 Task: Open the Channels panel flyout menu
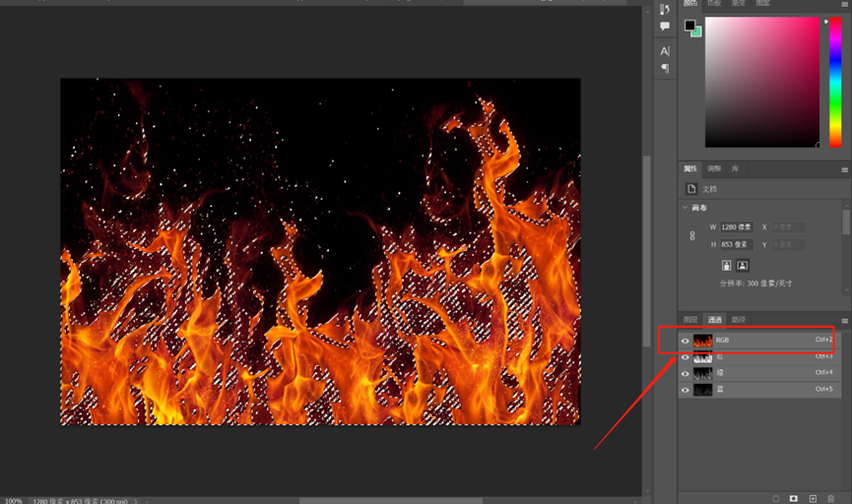845,321
